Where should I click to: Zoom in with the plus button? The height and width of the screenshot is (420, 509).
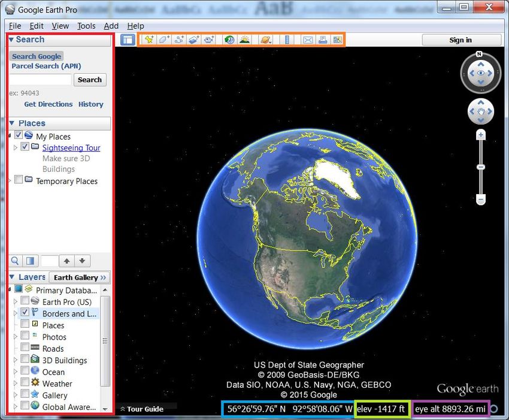481,134
